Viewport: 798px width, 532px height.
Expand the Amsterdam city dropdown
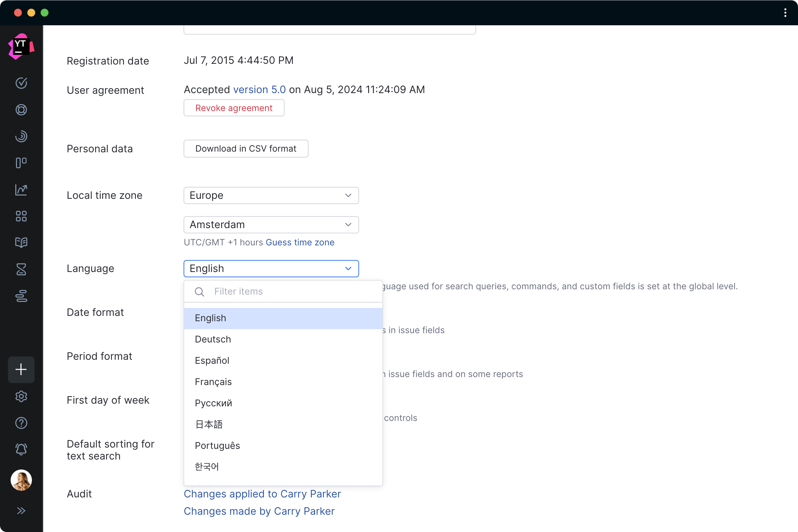pos(271,225)
